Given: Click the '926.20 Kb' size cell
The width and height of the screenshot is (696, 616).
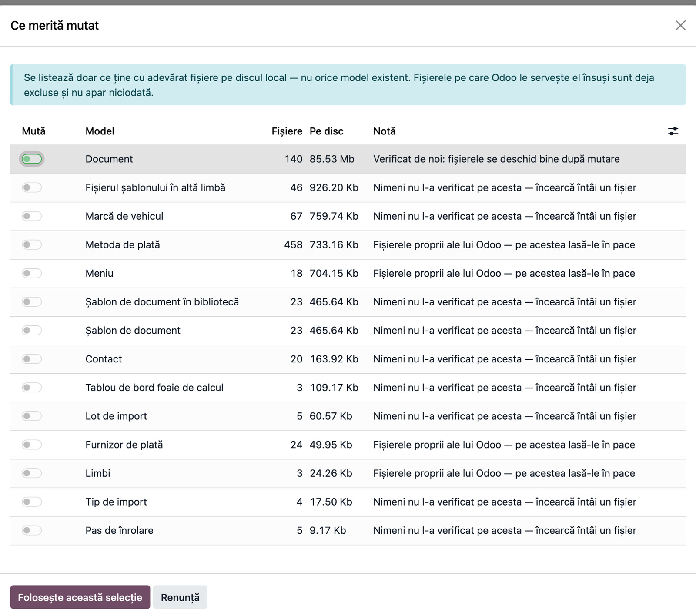Looking at the screenshot, I should click(334, 187).
